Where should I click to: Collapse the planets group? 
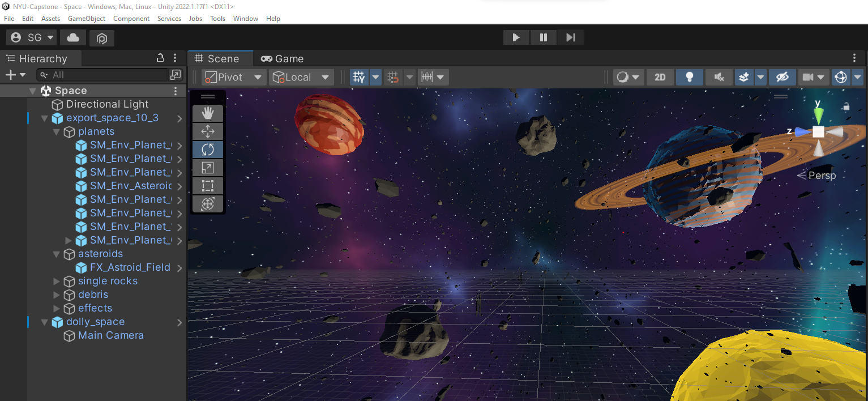point(56,132)
